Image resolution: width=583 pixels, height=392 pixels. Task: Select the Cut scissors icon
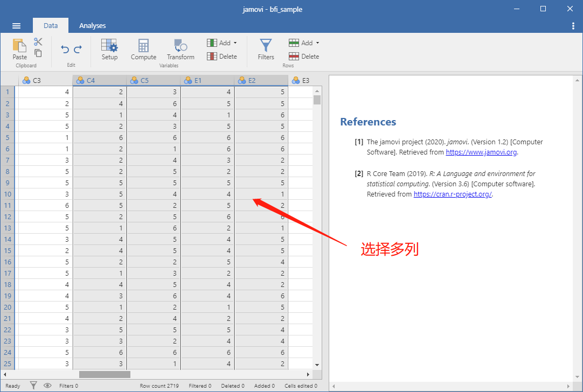pos(38,41)
